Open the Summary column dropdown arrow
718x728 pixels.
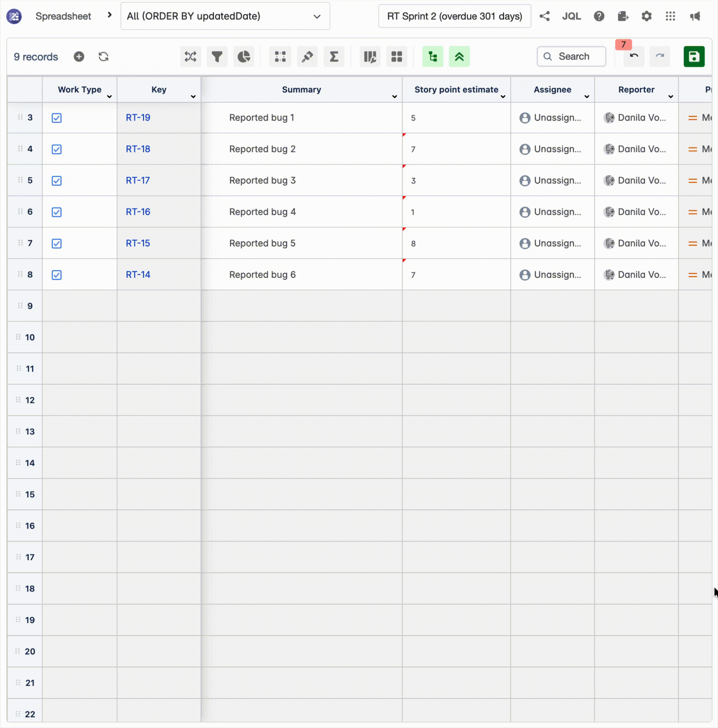[x=394, y=96]
